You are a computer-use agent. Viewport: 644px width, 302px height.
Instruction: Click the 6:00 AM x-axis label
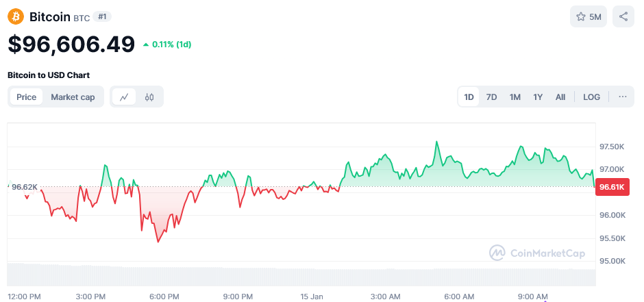click(459, 297)
